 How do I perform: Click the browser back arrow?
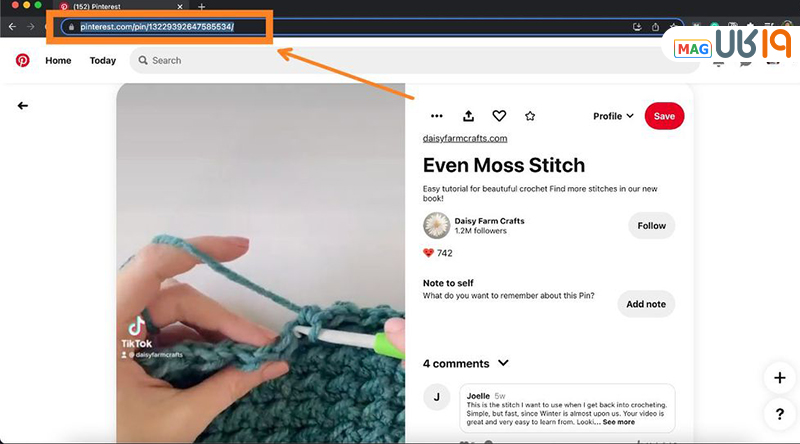pyautogui.click(x=12, y=26)
